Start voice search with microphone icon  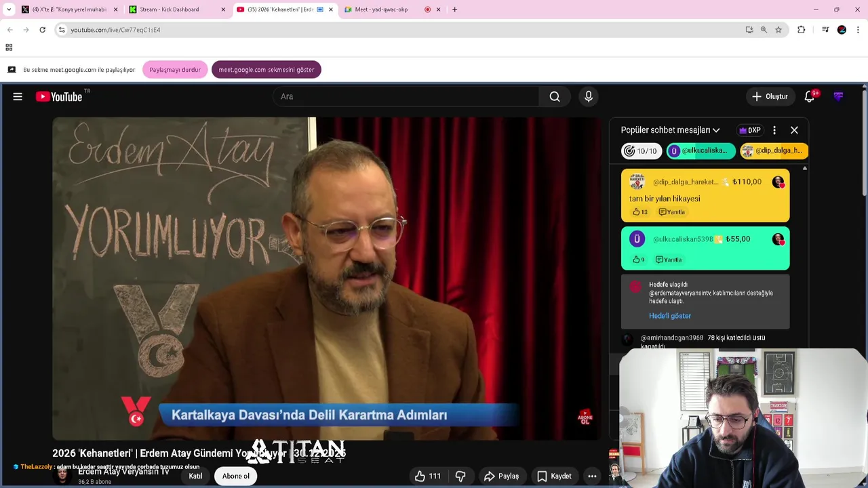(589, 97)
